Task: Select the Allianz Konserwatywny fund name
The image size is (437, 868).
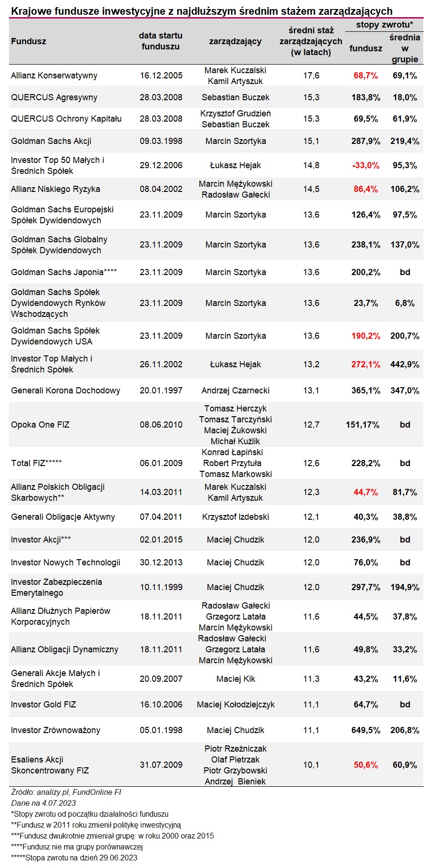Action: pos(54,76)
